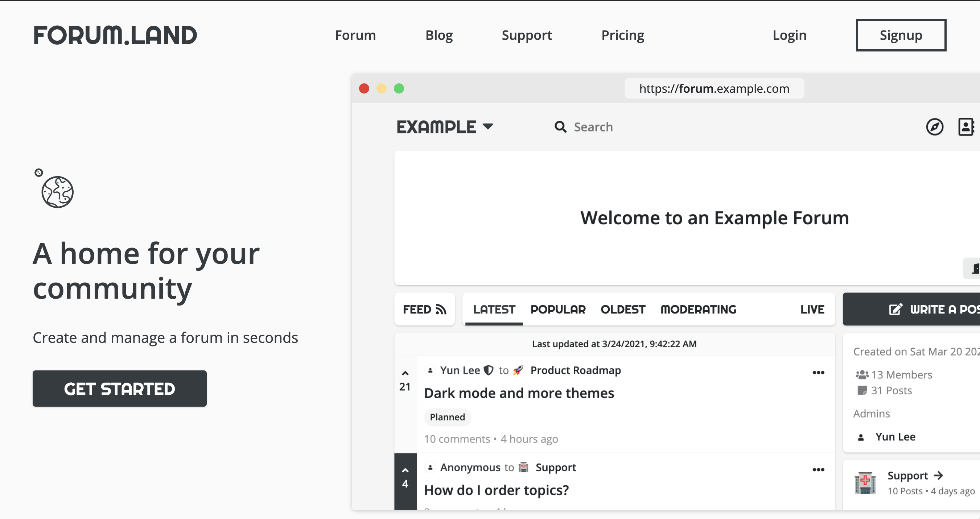Toggle the LIVE updates option

[x=812, y=310]
